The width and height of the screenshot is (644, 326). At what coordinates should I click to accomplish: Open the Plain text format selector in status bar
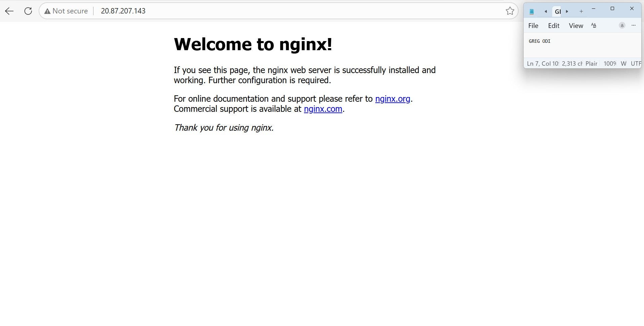[591, 64]
